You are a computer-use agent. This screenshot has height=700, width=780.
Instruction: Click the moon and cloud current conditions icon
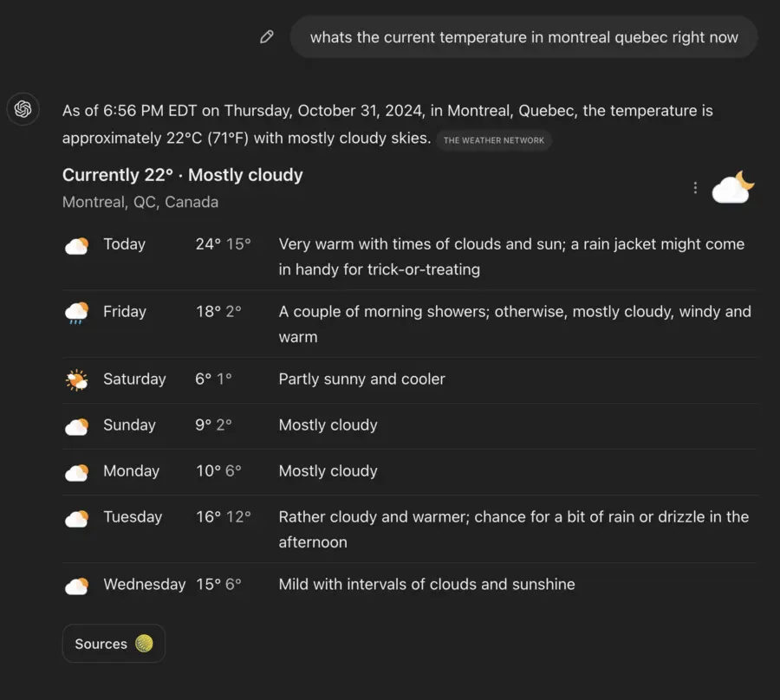coord(732,187)
